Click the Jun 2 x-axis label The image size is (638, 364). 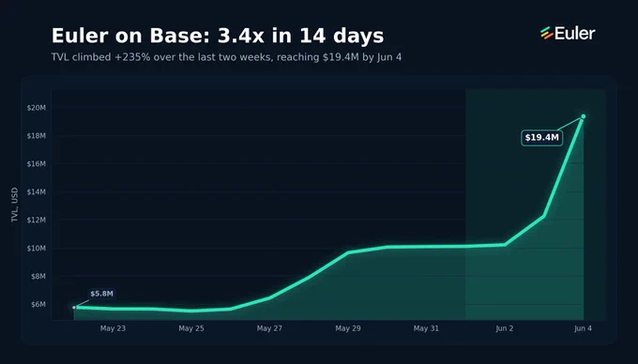(x=505, y=328)
